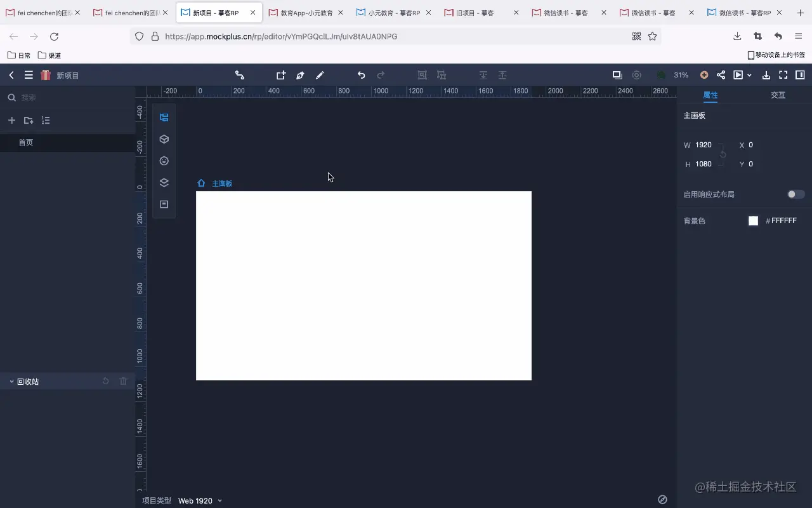
Task: Open the smiley icon library panel
Action: (x=164, y=161)
